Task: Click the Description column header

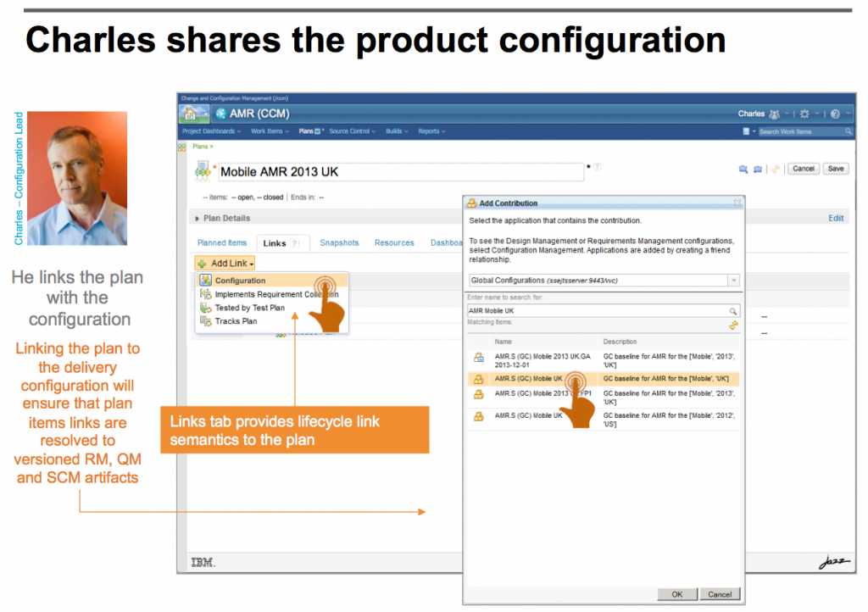Action: coord(620,342)
